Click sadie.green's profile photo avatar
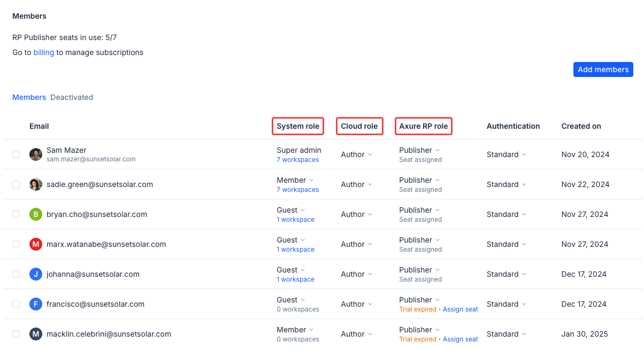 (x=35, y=184)
